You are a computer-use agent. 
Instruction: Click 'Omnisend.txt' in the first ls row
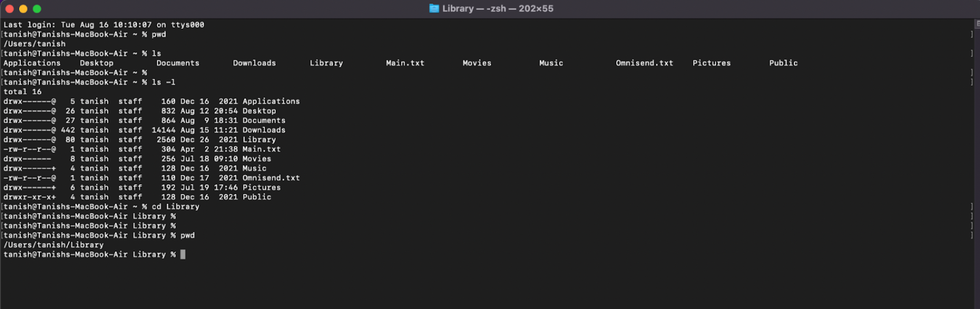point(644,63)
